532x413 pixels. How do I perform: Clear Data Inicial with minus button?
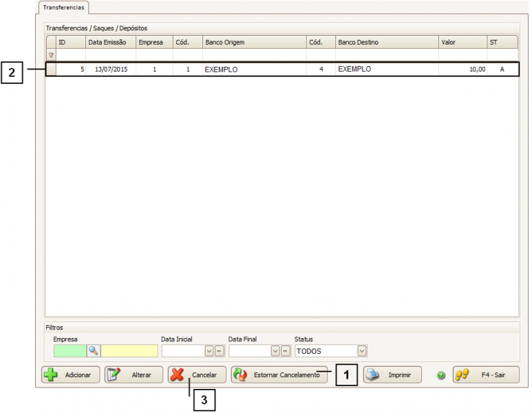pyautogui.click(x=219, y=351)
